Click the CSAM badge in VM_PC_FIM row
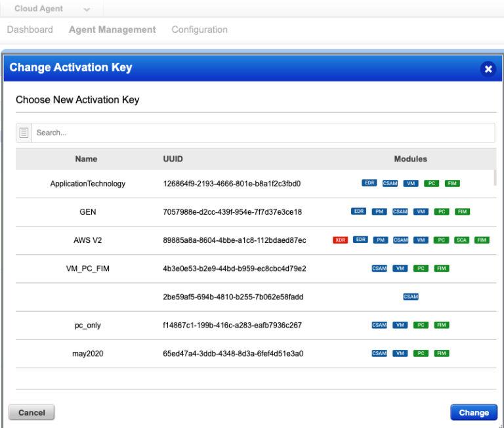 pos(379,268)
